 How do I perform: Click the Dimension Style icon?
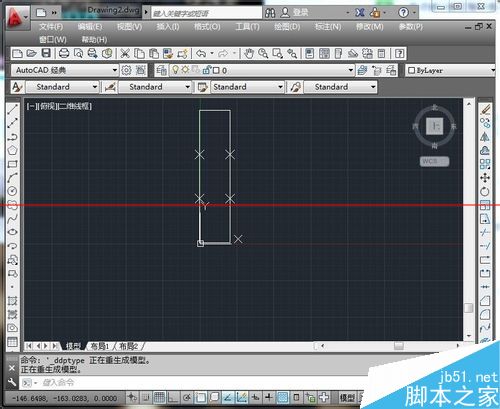[x=110, y=87]
